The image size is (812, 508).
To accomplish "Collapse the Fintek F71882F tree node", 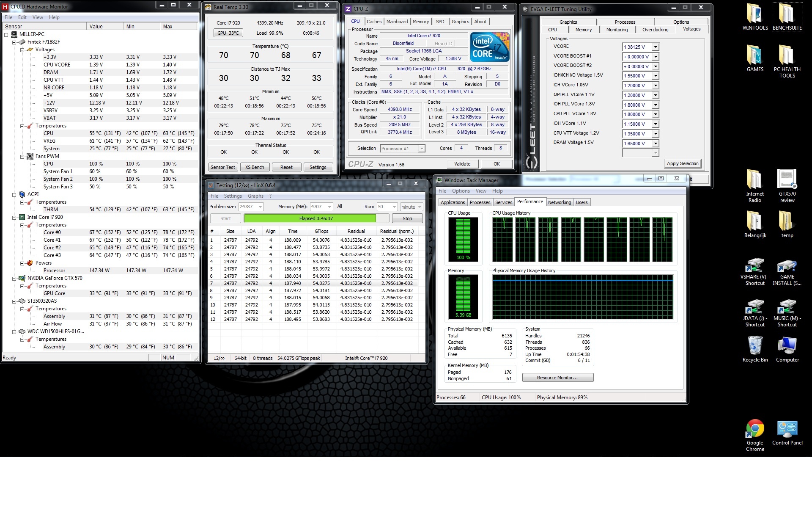I will (x=14, y=42).
